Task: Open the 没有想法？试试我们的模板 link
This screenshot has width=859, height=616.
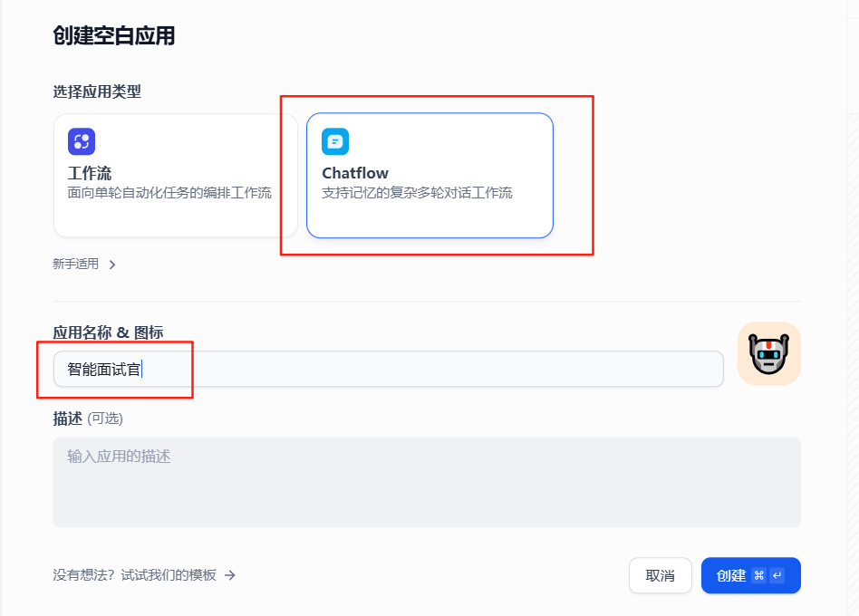Action: 144,575
